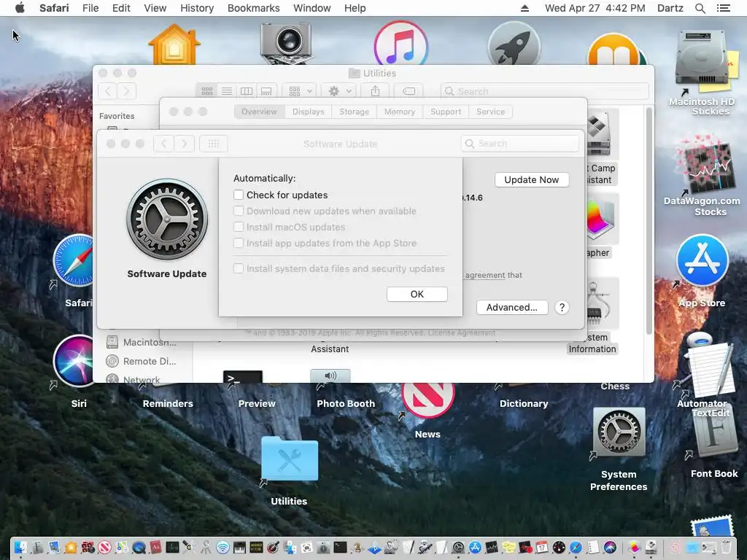Open Terminal icon in Utilities window
The image size is (747, 560).
(242, 376)
